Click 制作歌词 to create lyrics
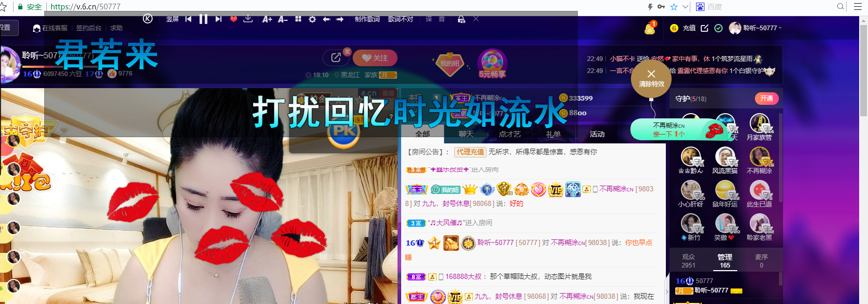868x304 pixels. click(367, 19)
